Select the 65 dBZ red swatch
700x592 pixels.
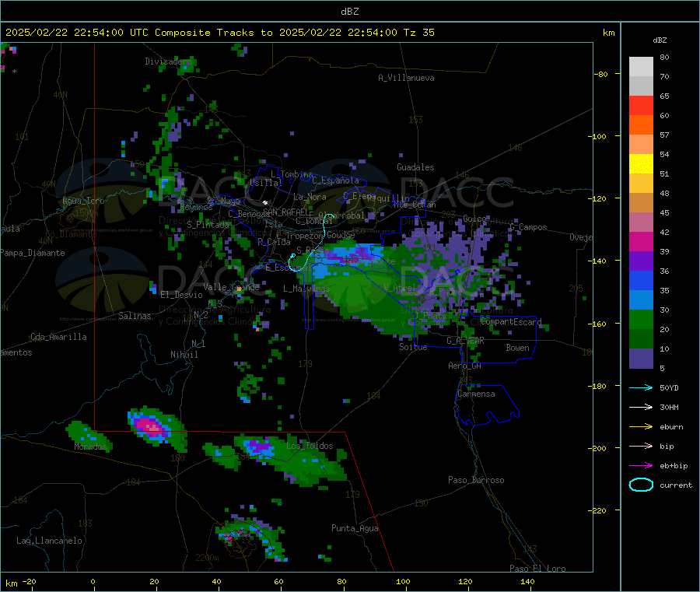coord(641,105)
